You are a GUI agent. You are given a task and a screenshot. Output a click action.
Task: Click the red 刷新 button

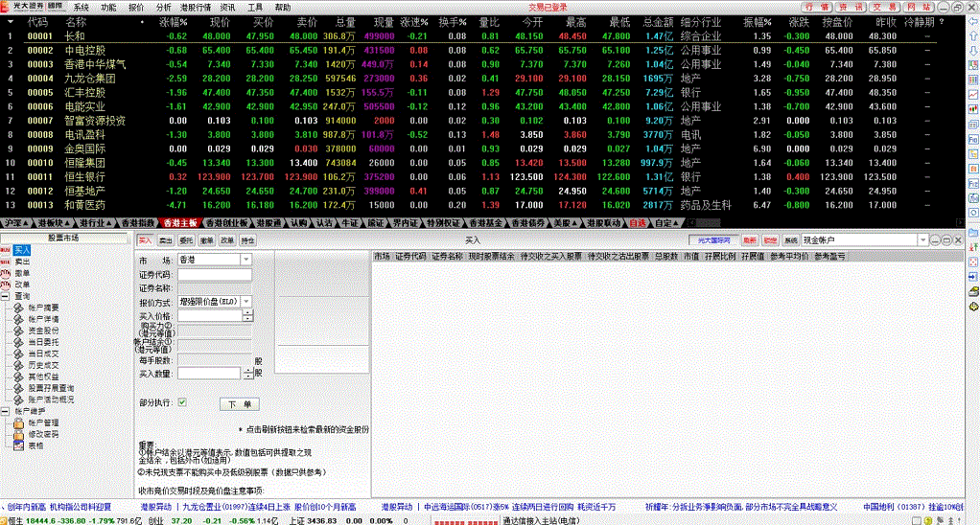click(x=749, y=240)
